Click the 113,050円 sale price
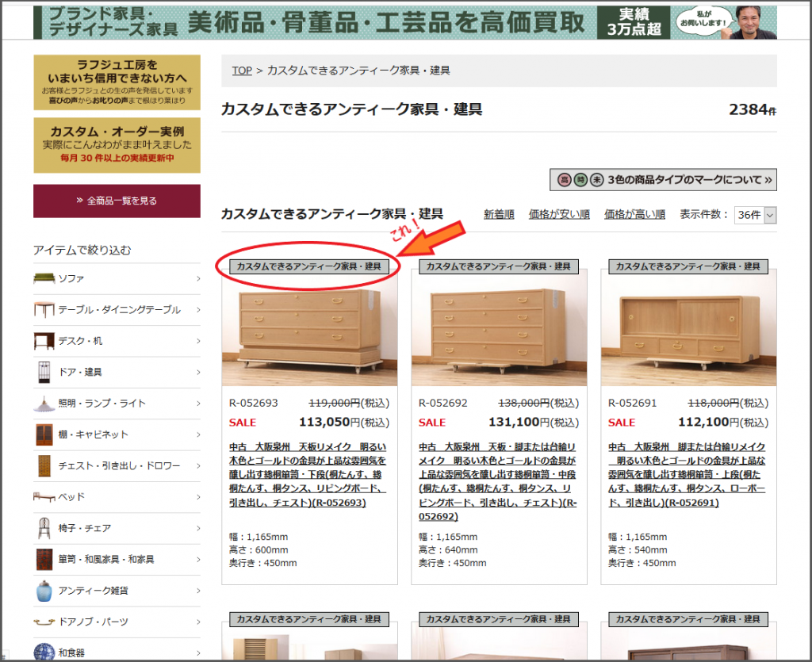The image size is (812, 662). (344, 423)
